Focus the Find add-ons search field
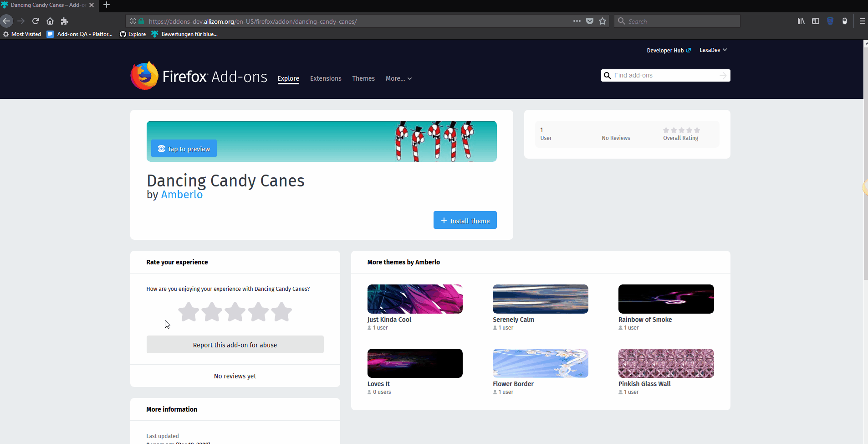This screenshot has height=444, width=868. tap(665, 75)
